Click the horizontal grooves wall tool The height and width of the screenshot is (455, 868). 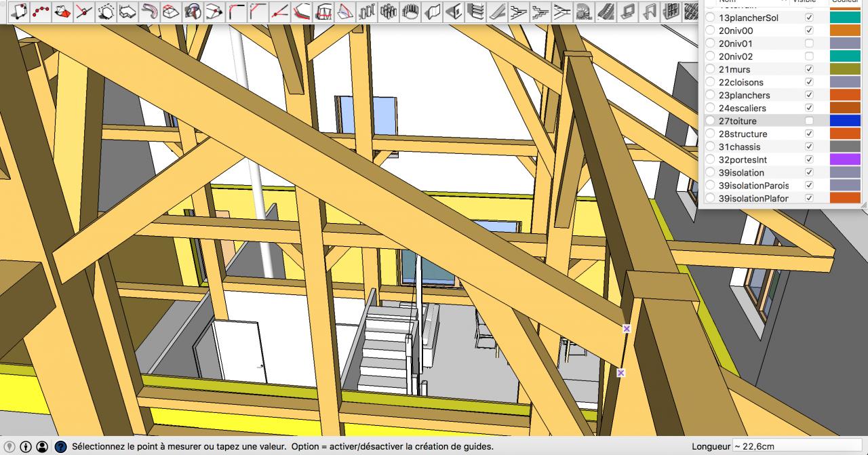click(475, 11)
